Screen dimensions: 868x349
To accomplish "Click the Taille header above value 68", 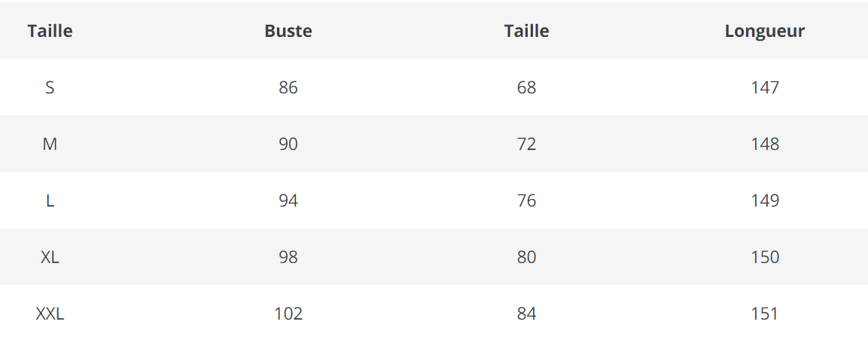I will point(526,31).
